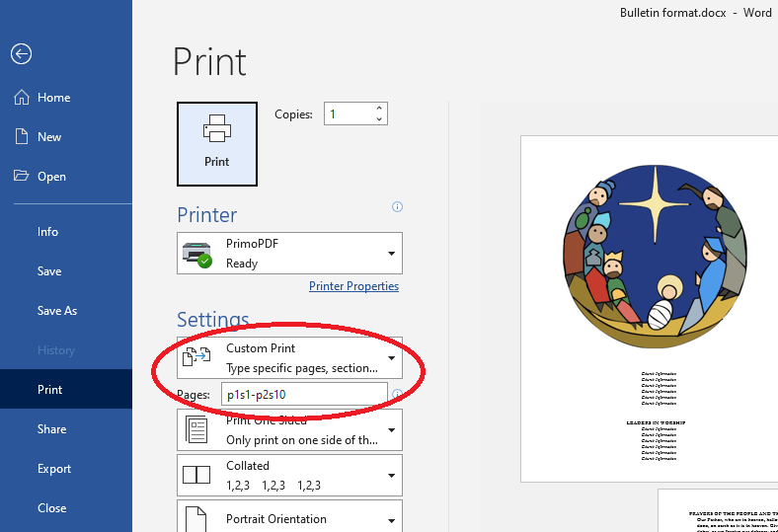Screen dimensions: 778x532
Task: Open the Print One Sided dropdown
Action: coord(289,430)
